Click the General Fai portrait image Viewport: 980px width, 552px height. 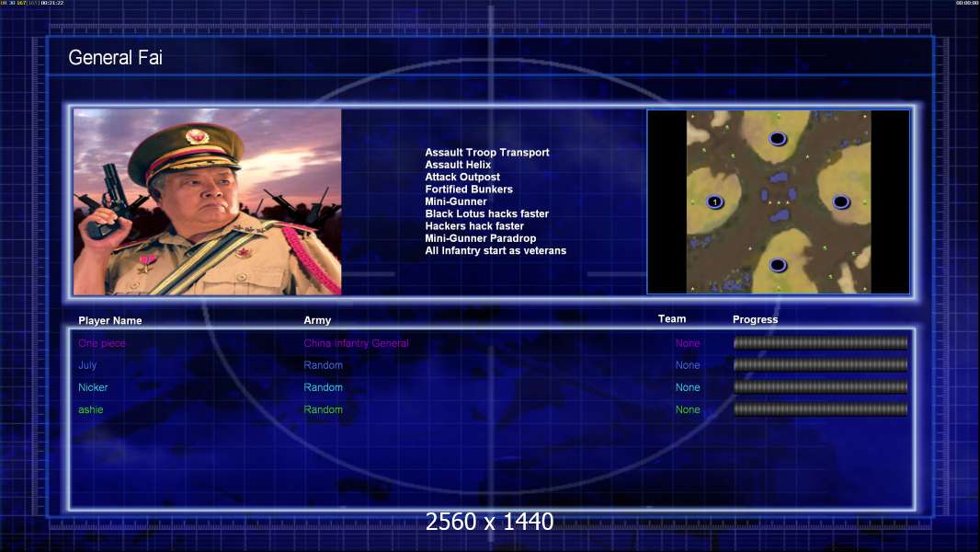coord(208,201)
